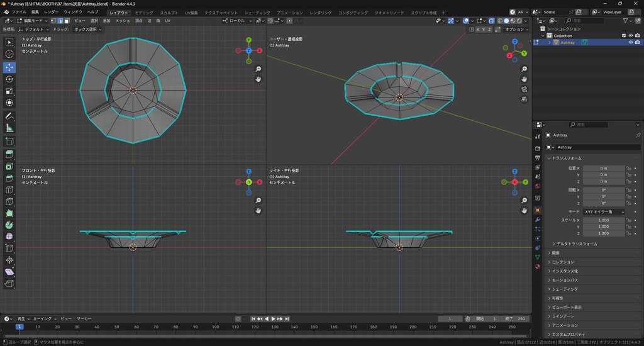Open the XYZ オイラー角 rotation mode dropdown
The height and width of the screenshot is (346, 644).
pyautogui.click(x=604, y=211)
